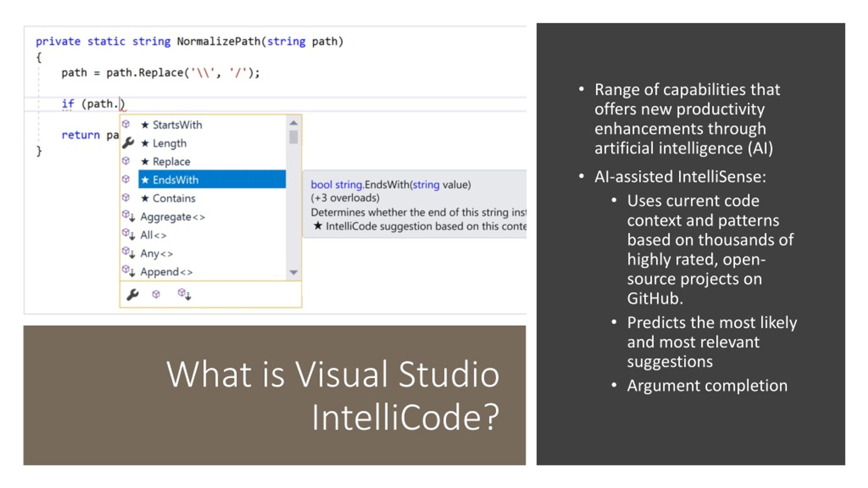This screenshot has height=488, width=868.
Task: Click the AI-assisted IntelliSense bullet
Action: click(680, 177)
